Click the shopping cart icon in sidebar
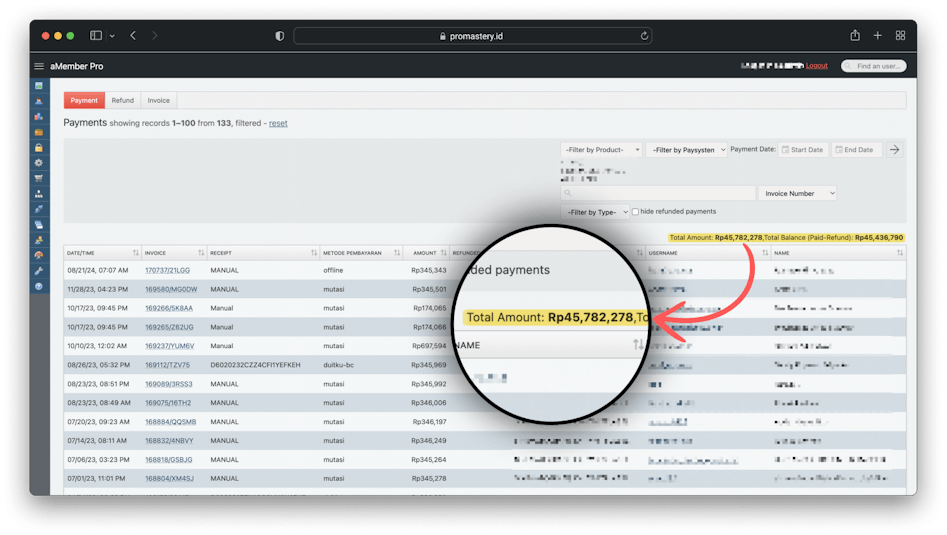 (x=39, y=178)
